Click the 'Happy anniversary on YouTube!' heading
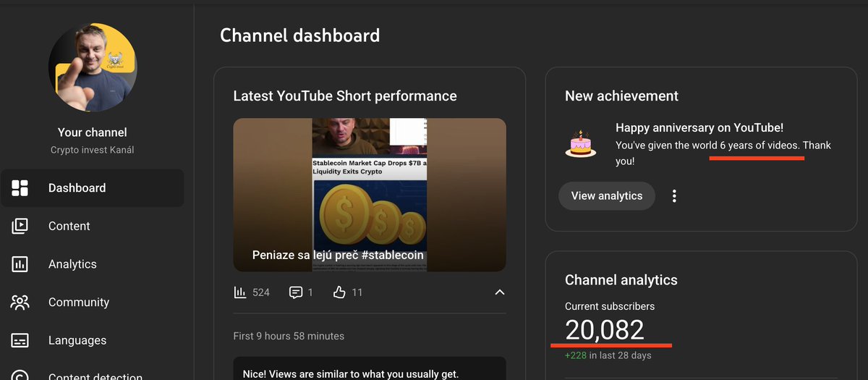868x380 pixels. [699, 128]
